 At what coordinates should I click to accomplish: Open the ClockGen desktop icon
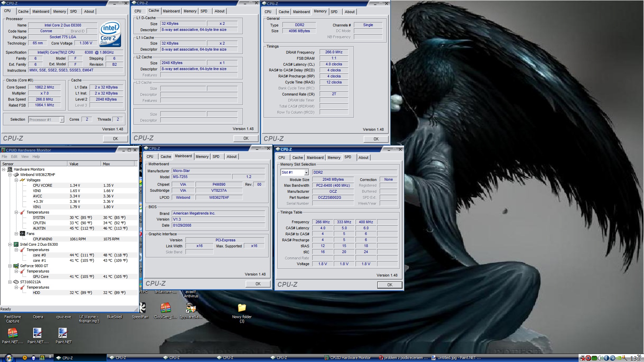(x=165, y=308)
